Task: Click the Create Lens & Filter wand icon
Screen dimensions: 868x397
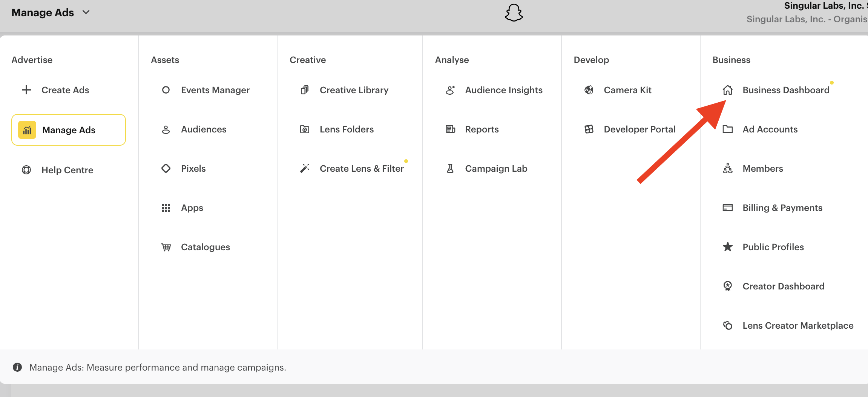Action: click(305, 168)
